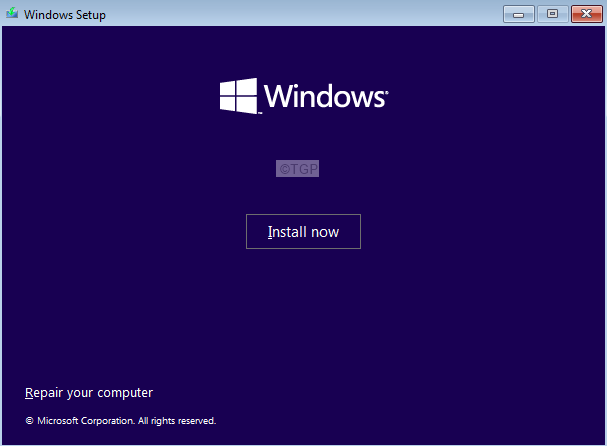Click the Windows Setup title text
607x446 pixels.
tap(64, 15)
